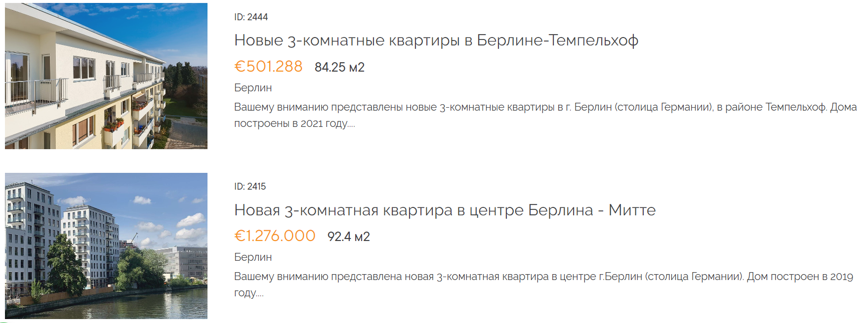Click the ID: 2415 label
This screenshot has height=323, width=868.
(249, 186)
